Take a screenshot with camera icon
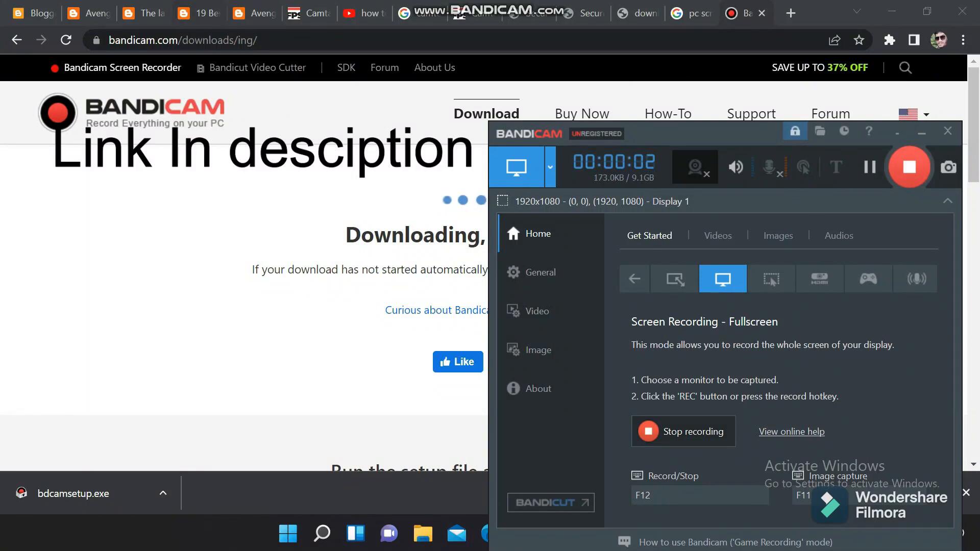This screenshot has width=980, height=551. click(948, 167)
